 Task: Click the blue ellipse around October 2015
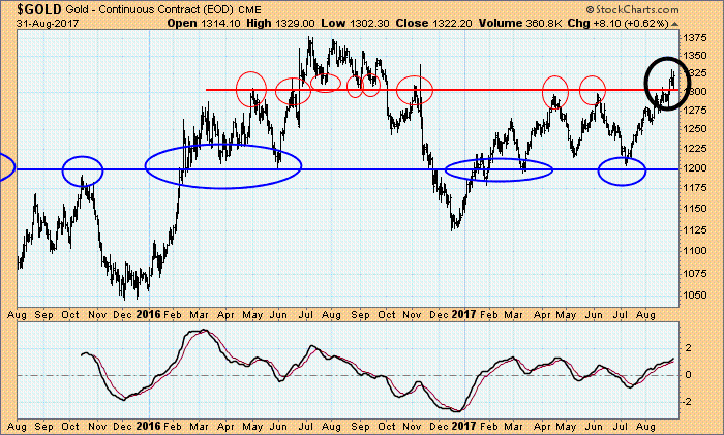coord(83,171)
